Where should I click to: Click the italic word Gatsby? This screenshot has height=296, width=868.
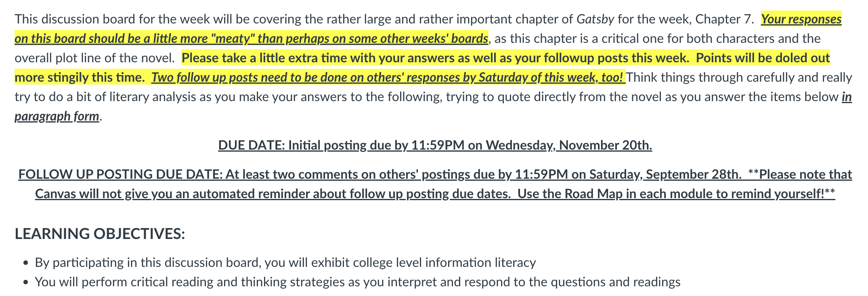pyautogui.click(x=595, y=19)
